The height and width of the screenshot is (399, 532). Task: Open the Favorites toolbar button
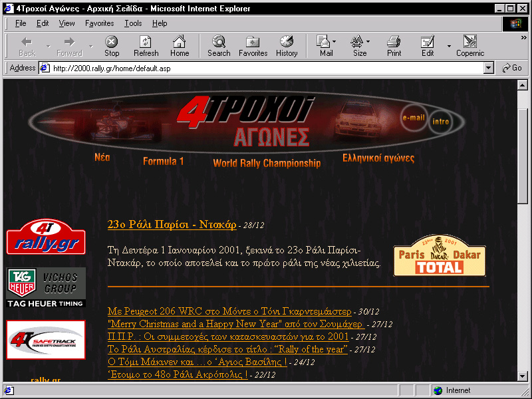pyautogui.click(x=253, y=47)
